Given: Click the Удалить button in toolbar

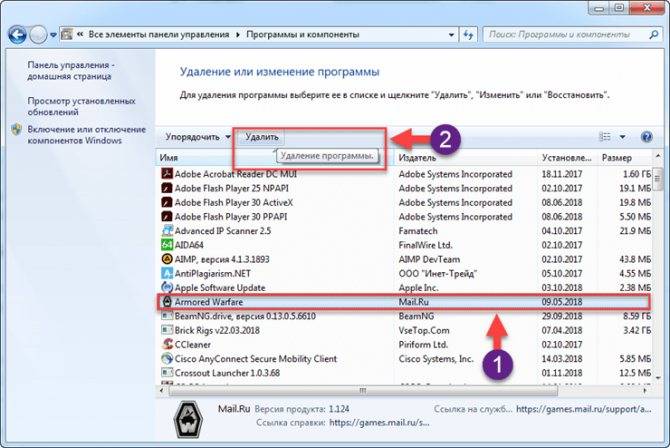Looking at the screenshot, I should click(x=262, y=137).
